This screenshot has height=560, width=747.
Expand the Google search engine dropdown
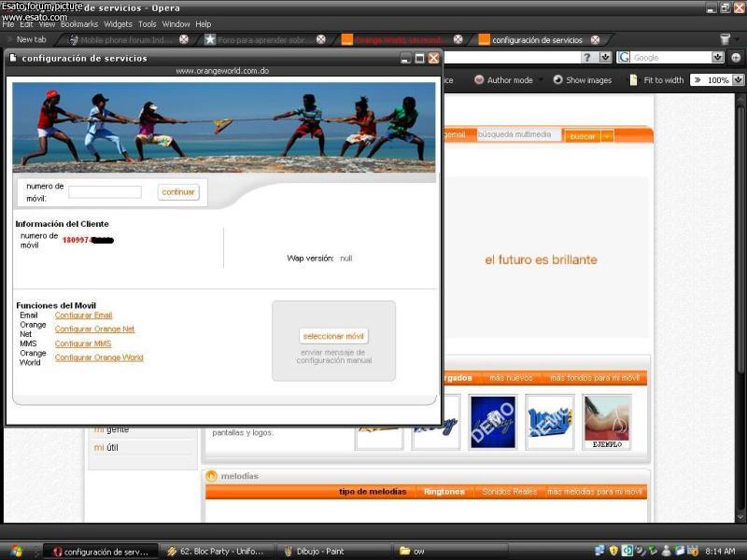coord(718,58)
